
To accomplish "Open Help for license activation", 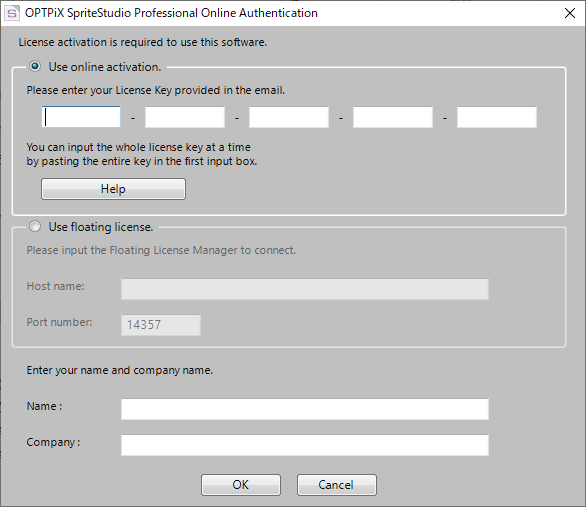I will (113, 189).
